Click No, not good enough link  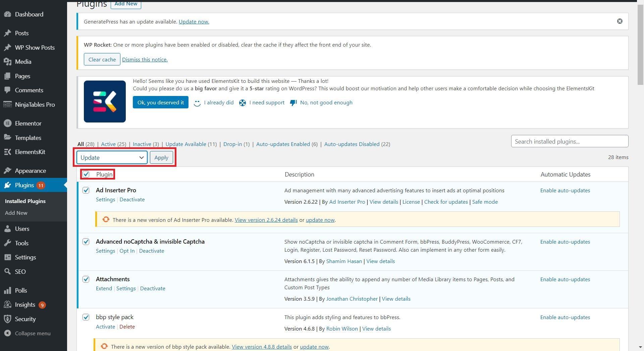pyautogui.click(x=326, y=103)
